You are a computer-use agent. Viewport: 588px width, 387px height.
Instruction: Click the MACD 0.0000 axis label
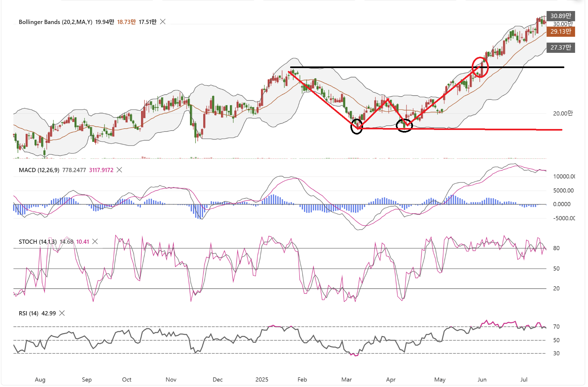[x=562, y=204]
